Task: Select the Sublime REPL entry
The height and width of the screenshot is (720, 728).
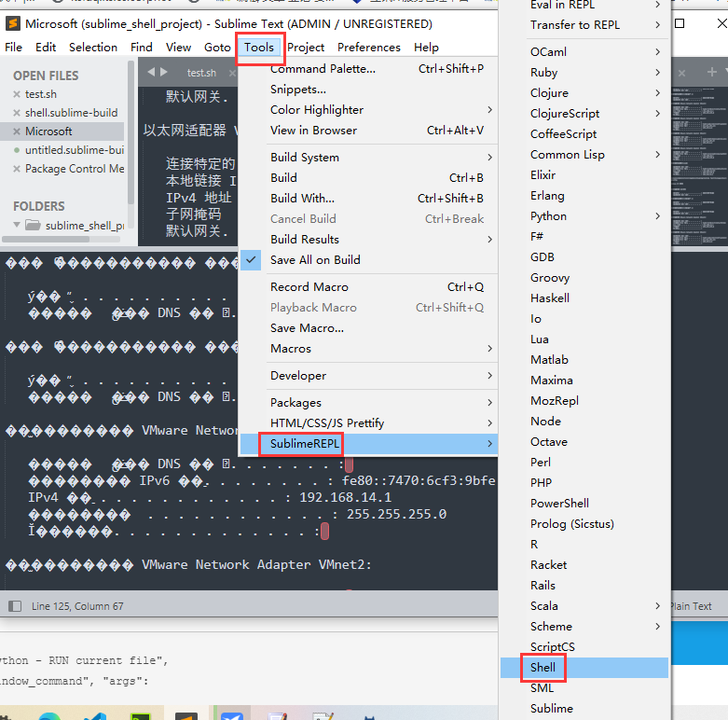Action: click(584, 709)
